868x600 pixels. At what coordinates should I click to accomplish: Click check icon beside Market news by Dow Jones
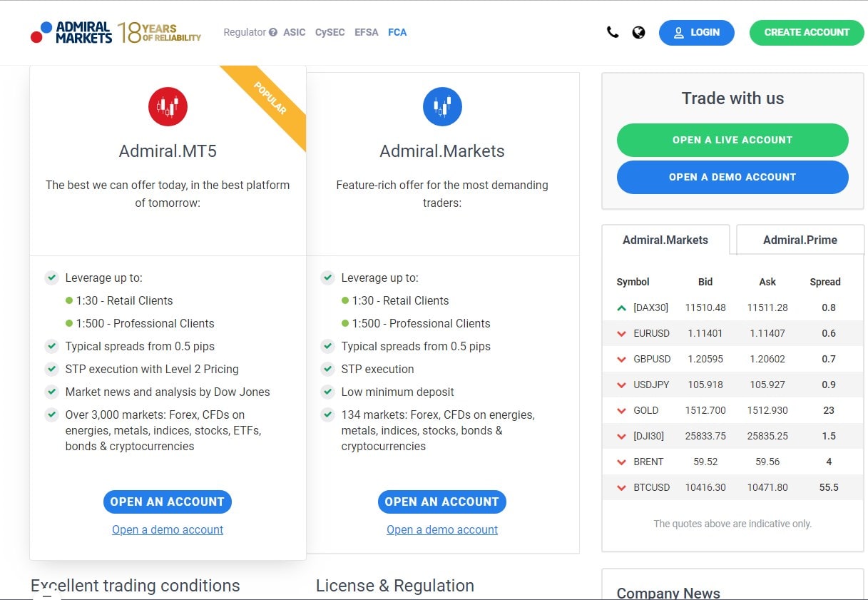point(51,392)
